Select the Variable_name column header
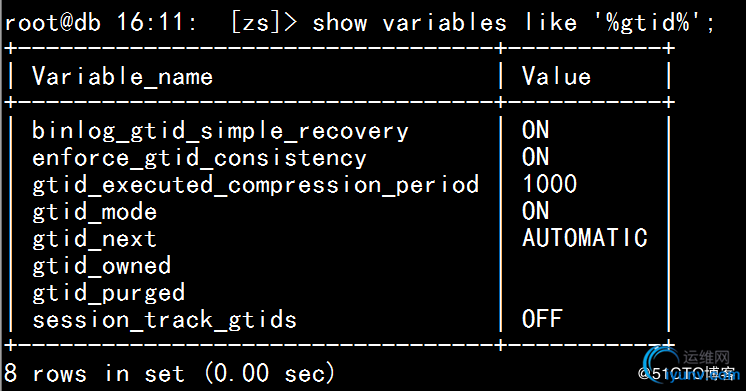 122,76
